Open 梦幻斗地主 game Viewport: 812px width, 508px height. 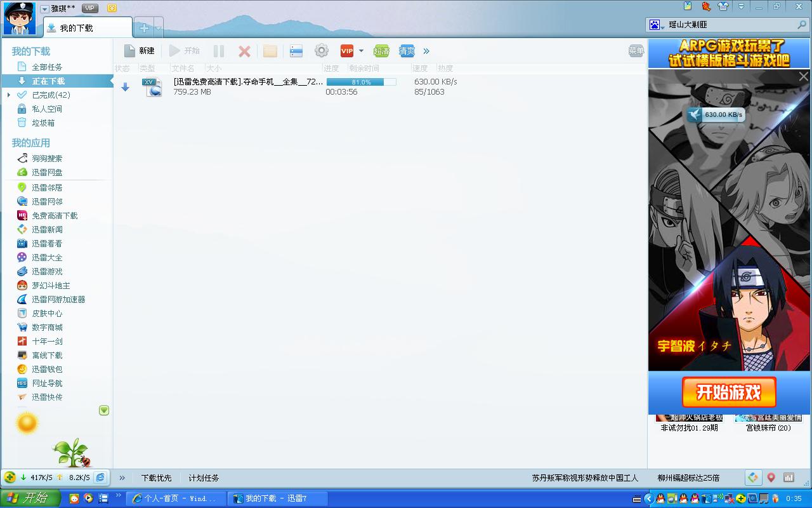coord(51,285)
